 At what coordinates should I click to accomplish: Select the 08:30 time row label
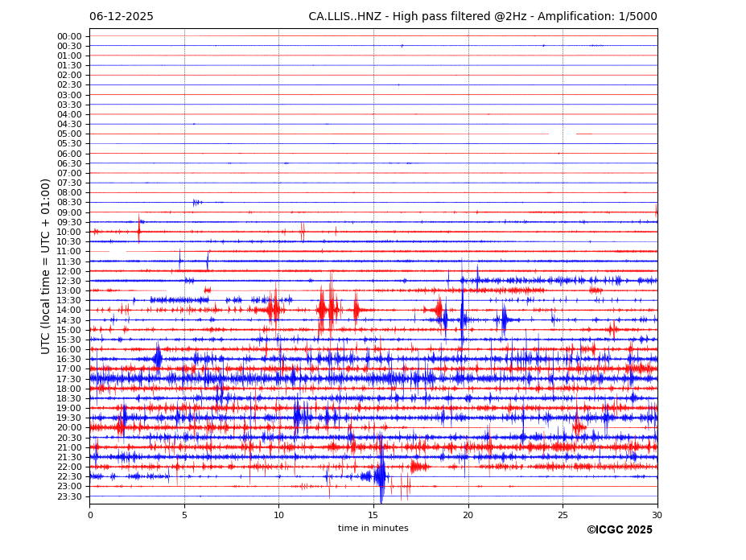(x=69, y=203)
